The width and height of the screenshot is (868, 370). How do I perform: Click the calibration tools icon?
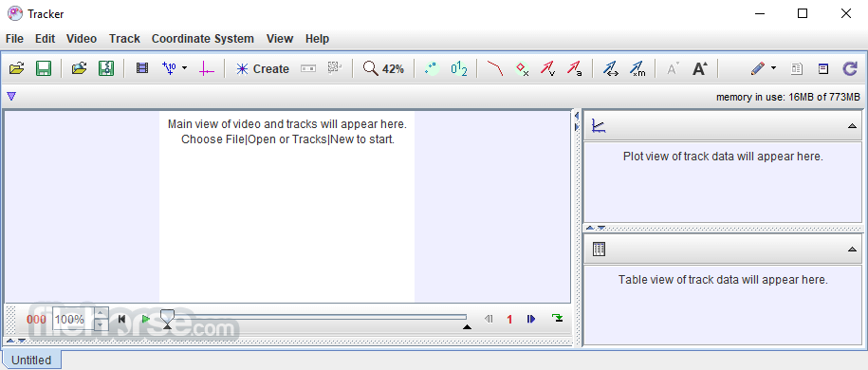coord(169,68)
